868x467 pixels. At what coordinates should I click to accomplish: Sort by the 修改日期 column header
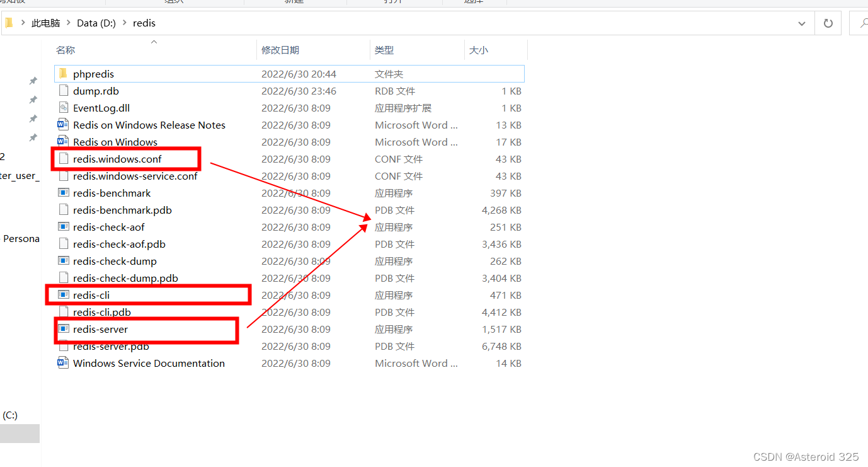point(280,50)
